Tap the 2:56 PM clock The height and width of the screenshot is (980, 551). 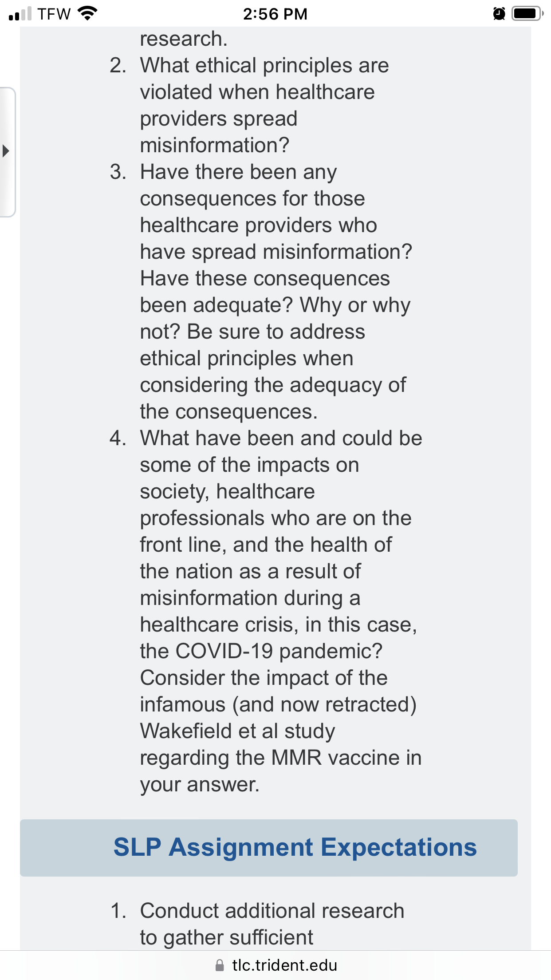pyautogui.click(x=275, y=14)
